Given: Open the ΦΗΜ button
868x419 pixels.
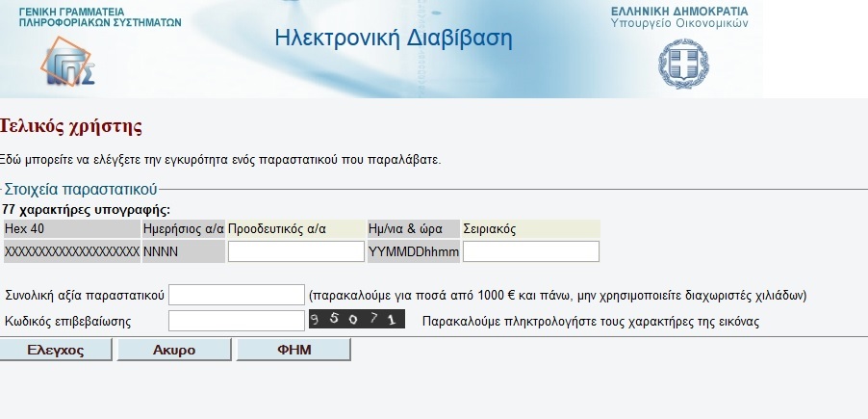Looking at the screenshot, I should tap(294, 350).
